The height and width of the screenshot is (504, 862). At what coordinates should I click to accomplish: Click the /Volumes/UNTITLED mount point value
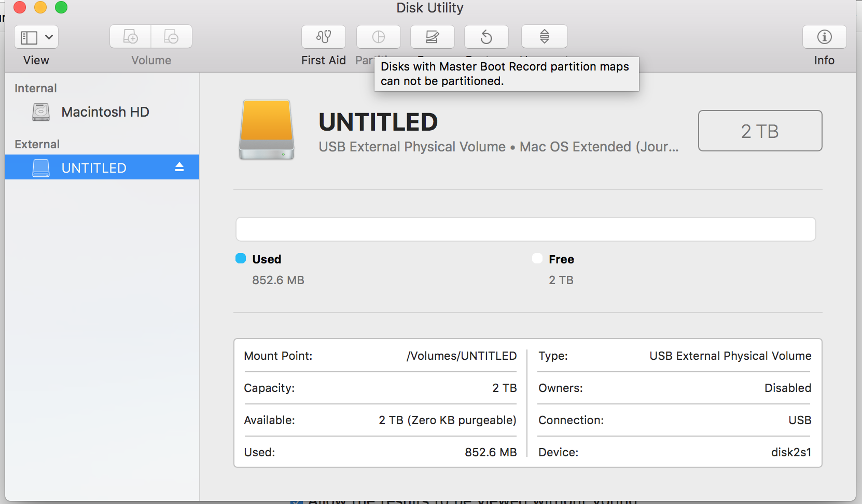(462, 356)
